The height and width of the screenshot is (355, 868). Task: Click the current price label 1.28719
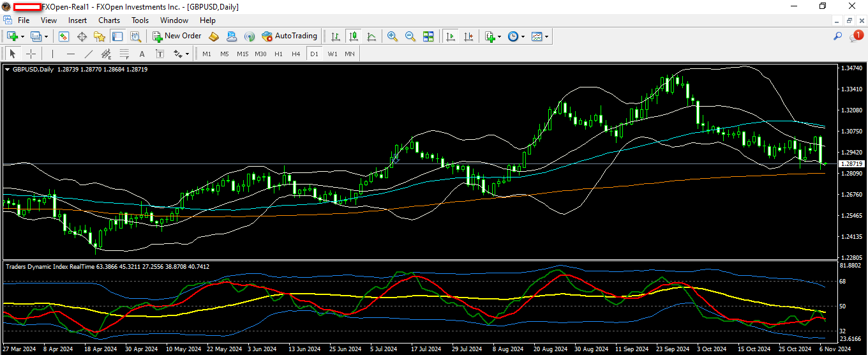click(x=851, y=164)
